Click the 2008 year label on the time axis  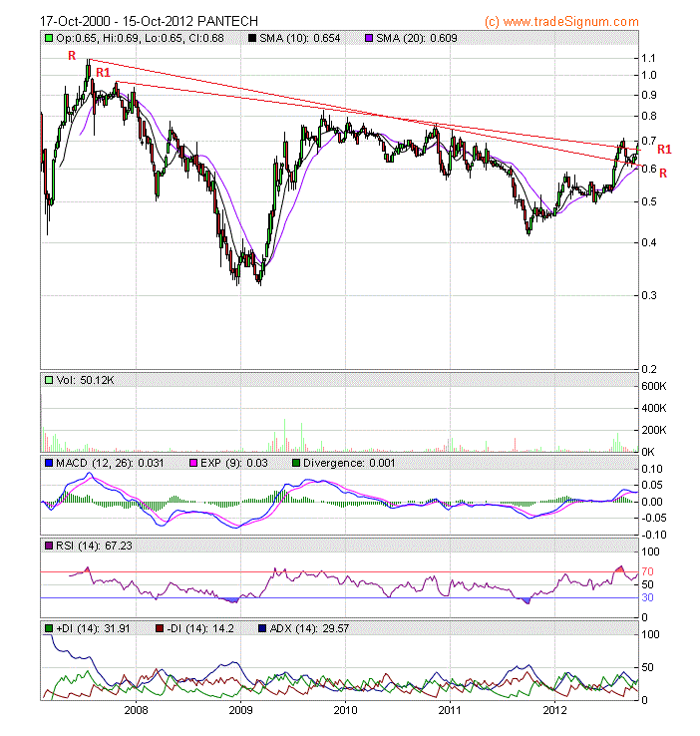click(136, 710)
